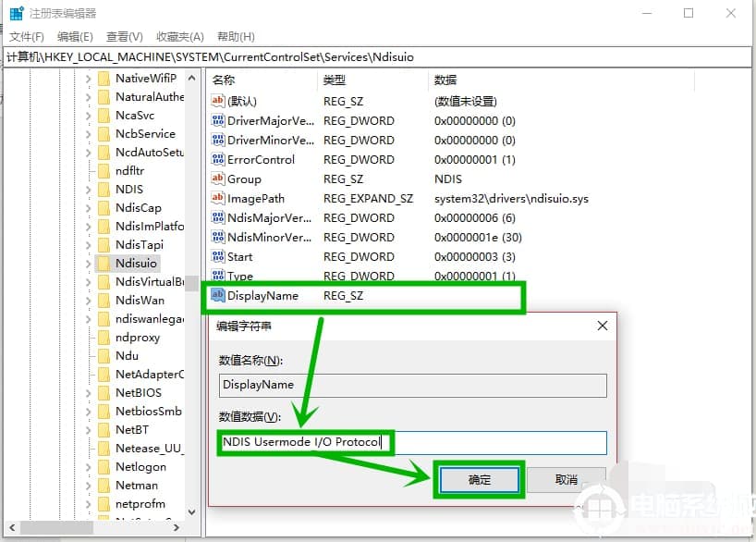Click the Ndisuio folder icon
The image size is (756, 542).
104,264
